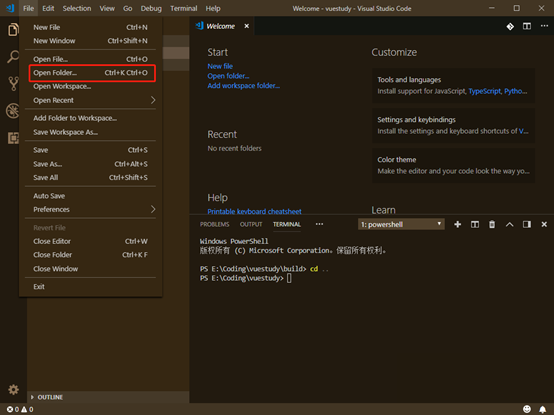Open the Debug view (crossed bug) icon
This screenshot has width=554, height=415.
13,111
